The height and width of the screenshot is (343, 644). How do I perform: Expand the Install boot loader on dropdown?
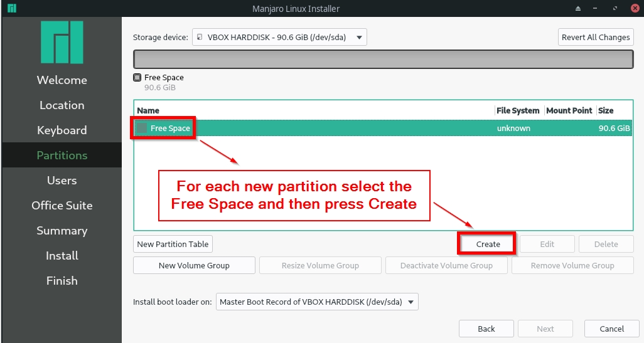tap(317, 302)
